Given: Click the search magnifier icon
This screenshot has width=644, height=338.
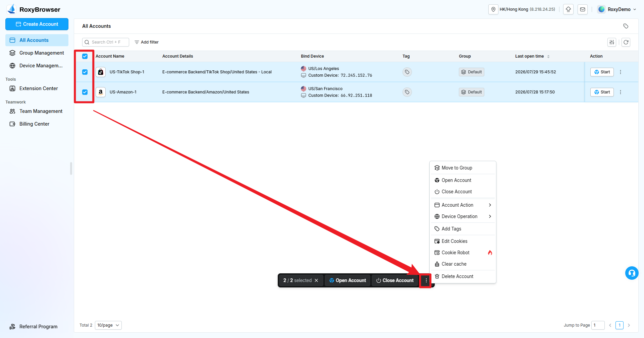Looking at the screenshot, I should pyautogui.click(x=87, y=42).
